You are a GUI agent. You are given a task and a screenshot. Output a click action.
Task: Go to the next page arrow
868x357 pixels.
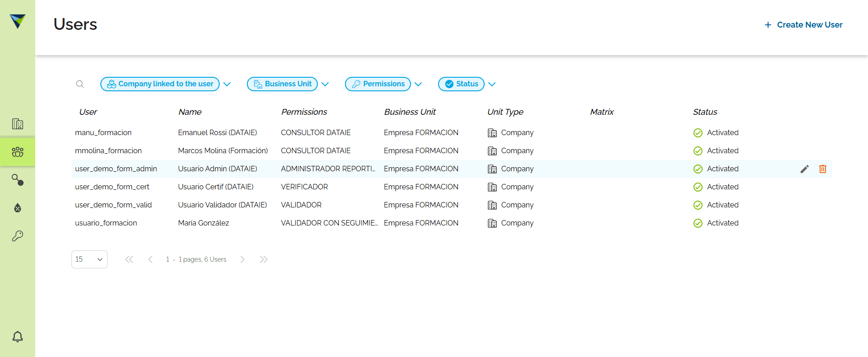click(242, 259)
